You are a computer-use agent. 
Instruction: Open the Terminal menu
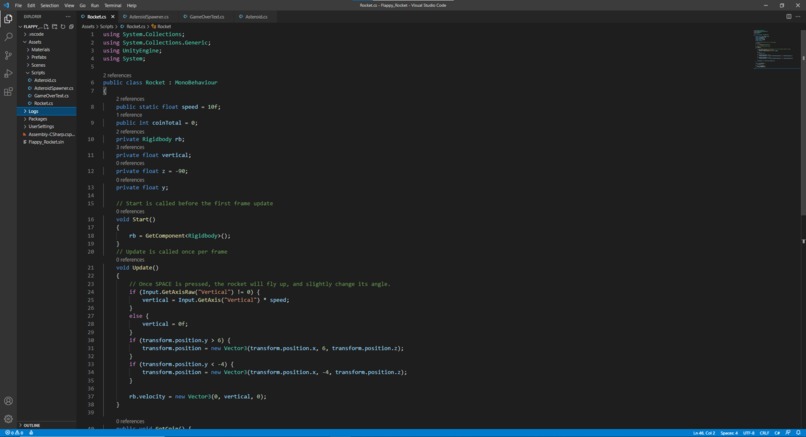pyautogui.click(x=113, y=5)
